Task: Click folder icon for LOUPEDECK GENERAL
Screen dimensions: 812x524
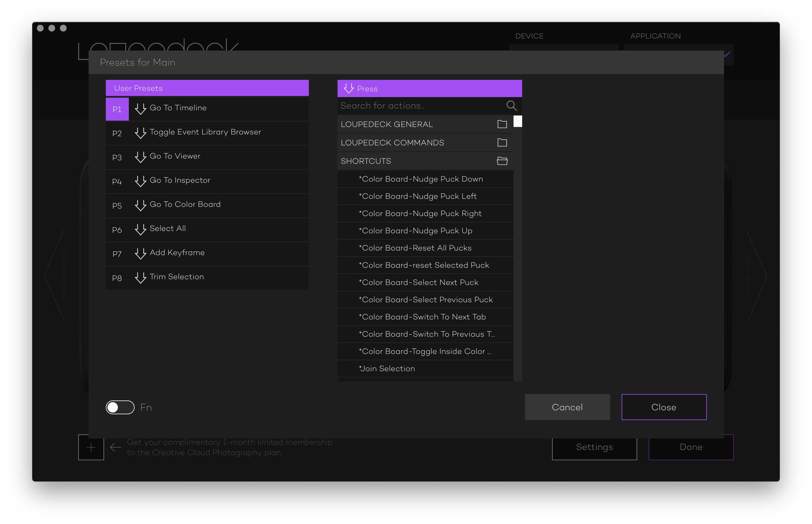Action: (x=502, y=124)
